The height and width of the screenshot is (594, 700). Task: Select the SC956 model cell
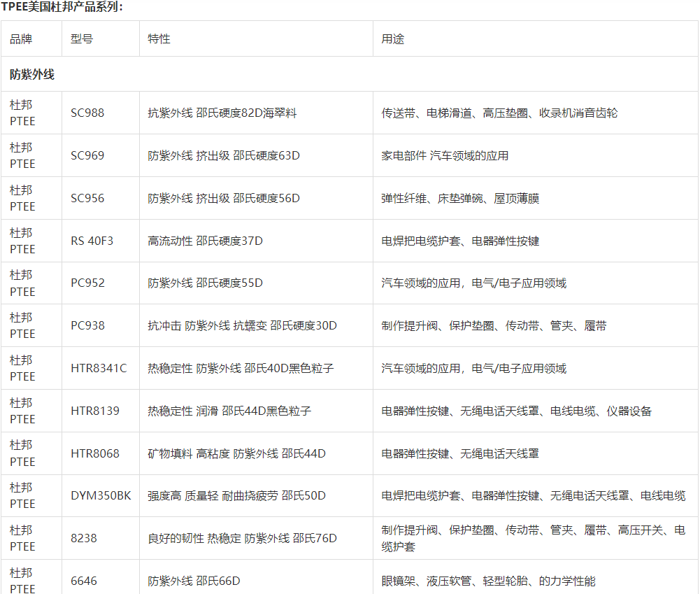point(87,198)
